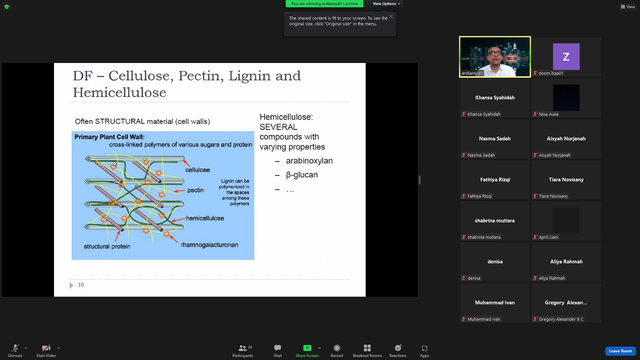This screenshot has height=360, width=640.
Task: Select Gregory Alexander's participant tile
Action: click(566, 303)
